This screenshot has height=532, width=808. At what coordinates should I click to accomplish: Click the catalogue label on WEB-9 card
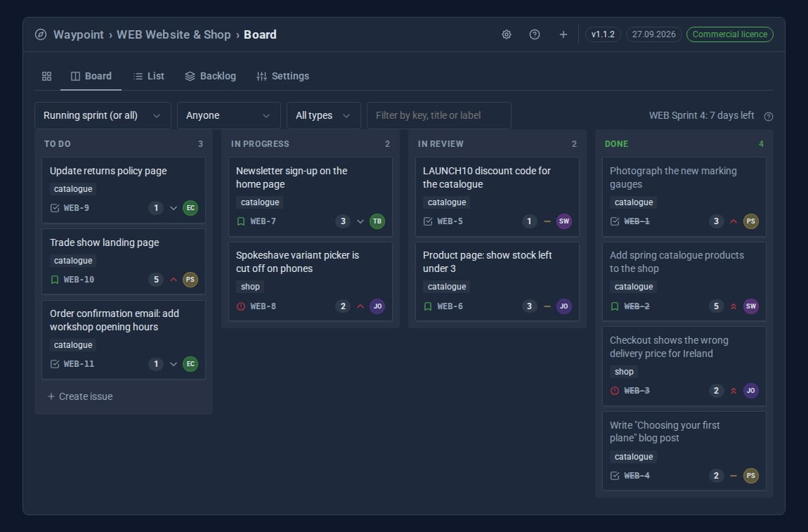[73, 189]
